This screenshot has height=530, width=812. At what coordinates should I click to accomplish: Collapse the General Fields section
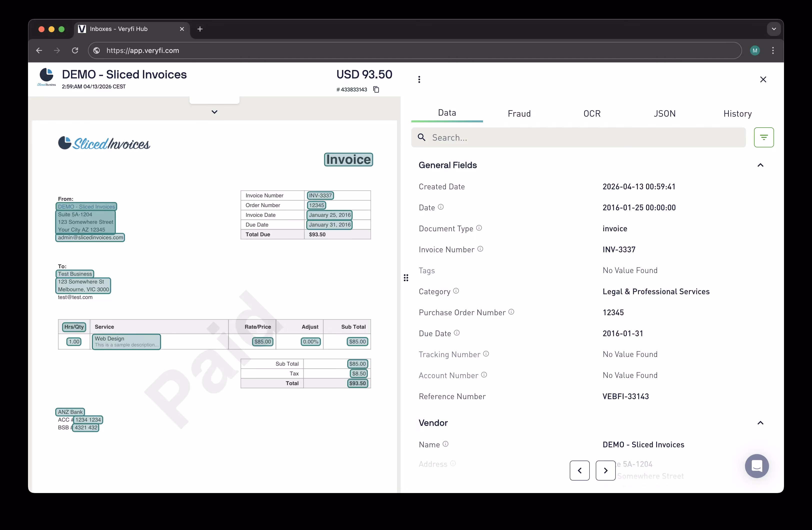[x=760, y=165]
